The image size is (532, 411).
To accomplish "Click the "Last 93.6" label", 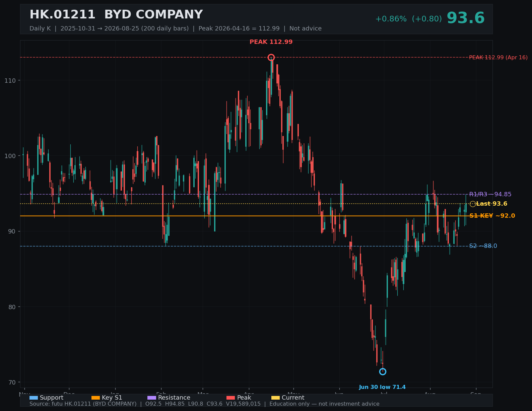I will click(x=491, y=204).
